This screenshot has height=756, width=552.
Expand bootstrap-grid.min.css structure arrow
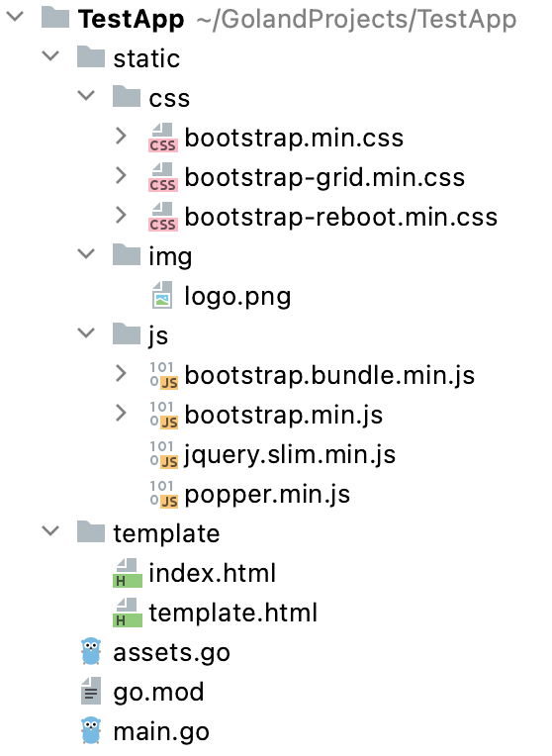(121, 176)
